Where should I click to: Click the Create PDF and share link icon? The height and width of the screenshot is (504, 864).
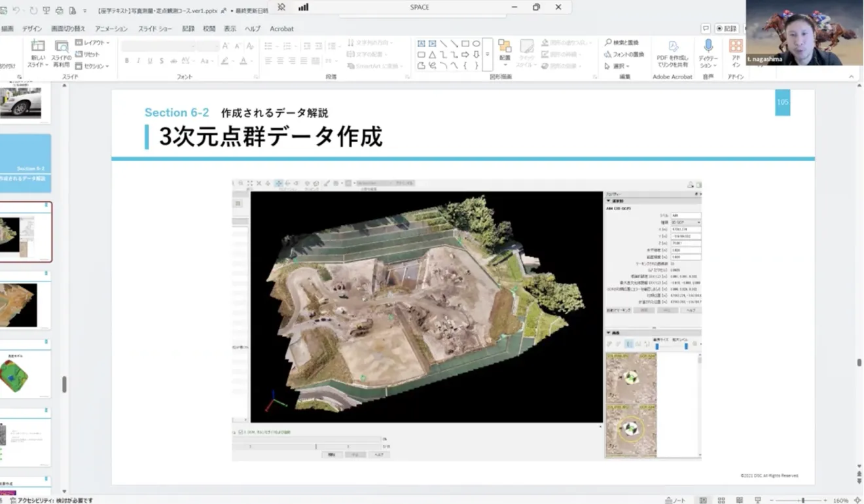(672, 46)
